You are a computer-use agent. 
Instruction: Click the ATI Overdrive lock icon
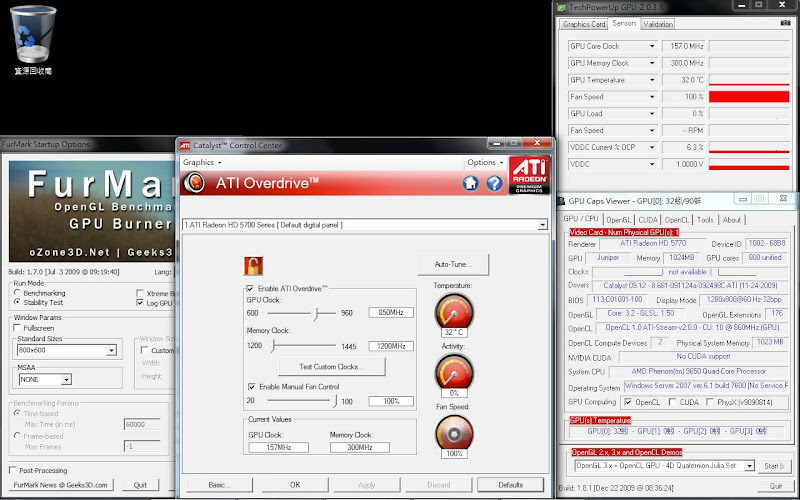(253, 266)
